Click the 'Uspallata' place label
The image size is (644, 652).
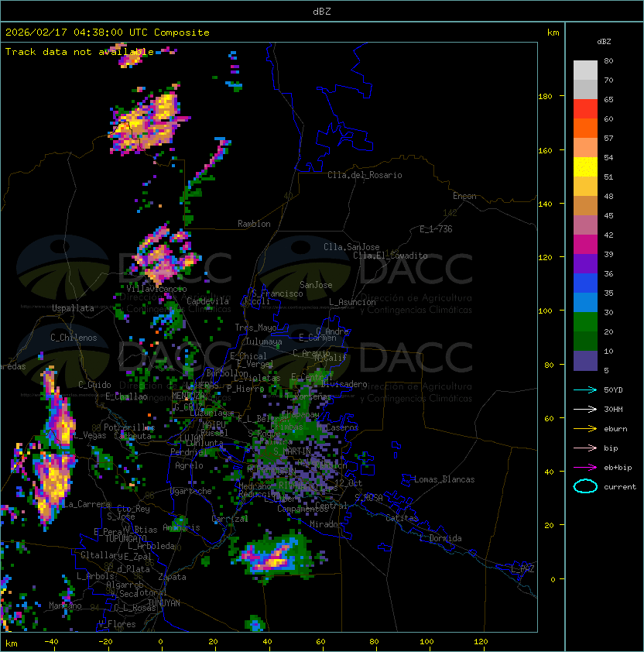[x=73, y=308]
